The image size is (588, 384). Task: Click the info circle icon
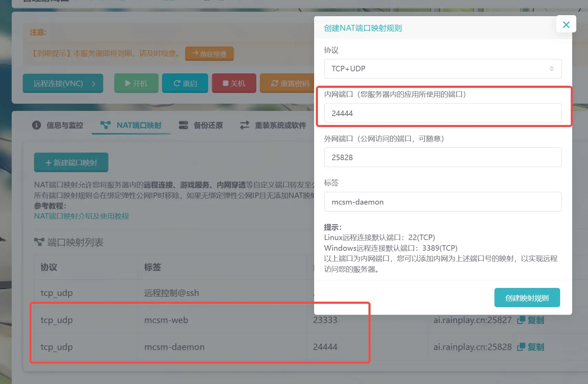pos(36,125)
